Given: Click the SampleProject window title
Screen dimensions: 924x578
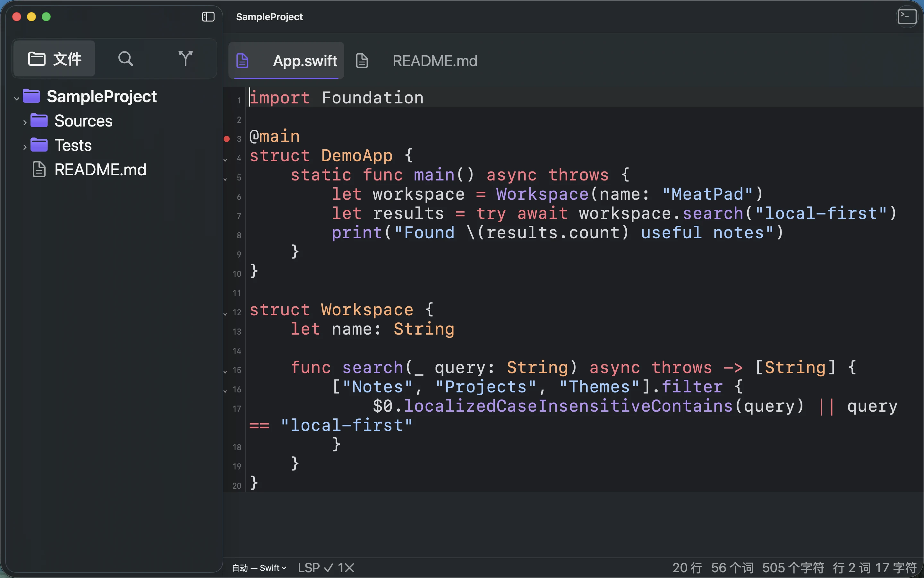Looking at the screenshot, I should coord(269,17).
